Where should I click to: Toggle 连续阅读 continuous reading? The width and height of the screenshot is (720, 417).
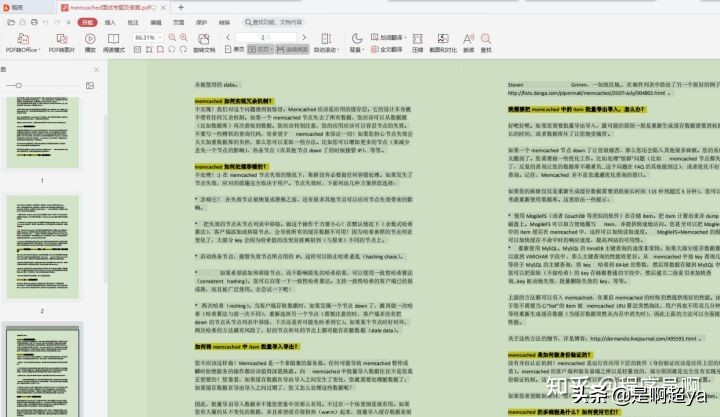pyautogui.click(x=292, y=49)
